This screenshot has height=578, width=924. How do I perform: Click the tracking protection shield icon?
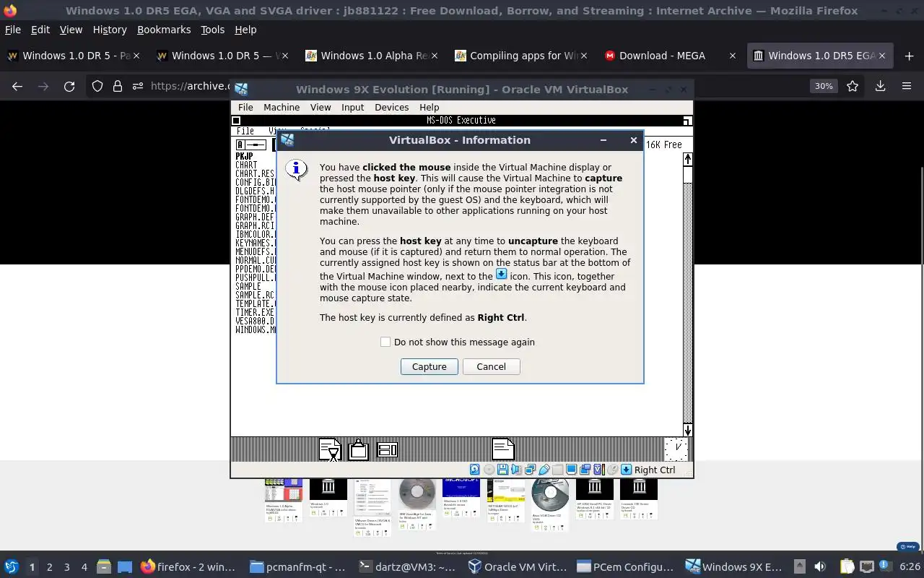point(97,86)
